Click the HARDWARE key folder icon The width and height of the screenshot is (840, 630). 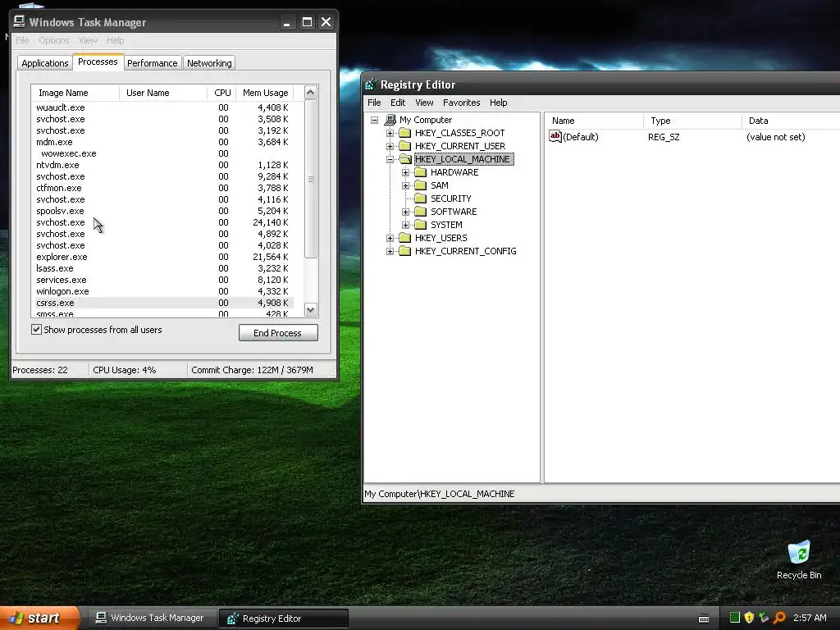[x=421, y=172]
